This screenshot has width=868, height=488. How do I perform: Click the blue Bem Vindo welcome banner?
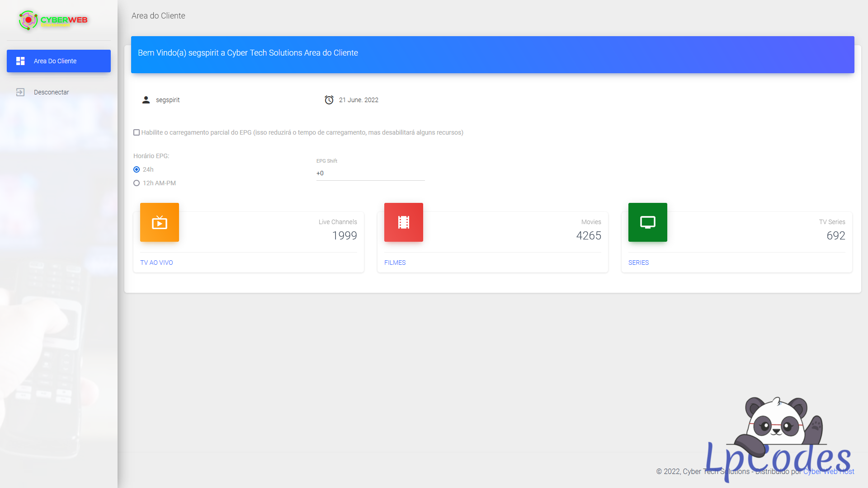pos(492,55)
